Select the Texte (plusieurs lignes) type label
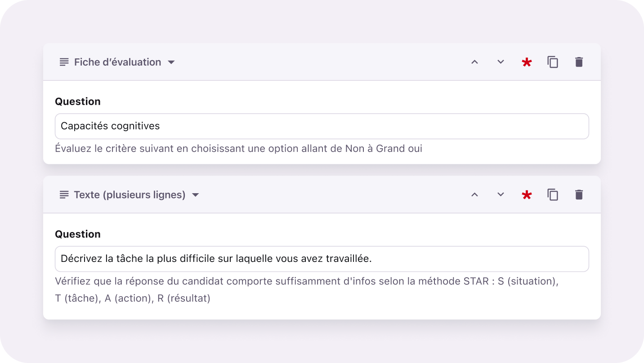This screenshot has height=363, width=644. [x=130, y=195]
